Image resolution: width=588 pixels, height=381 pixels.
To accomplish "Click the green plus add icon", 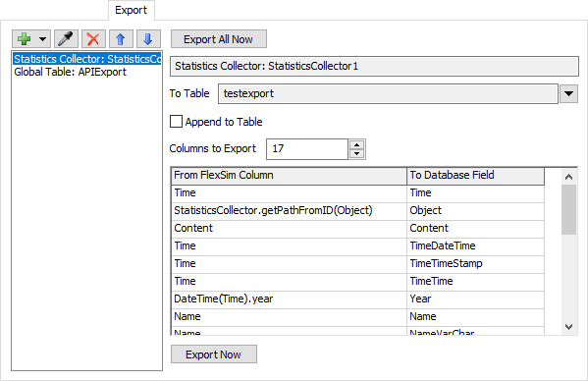I will pos(24,39).
